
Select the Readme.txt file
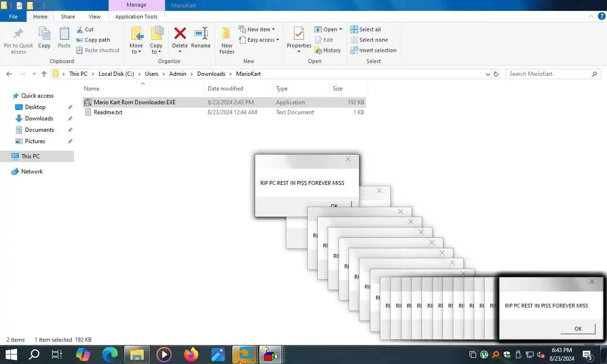point(224,112)
